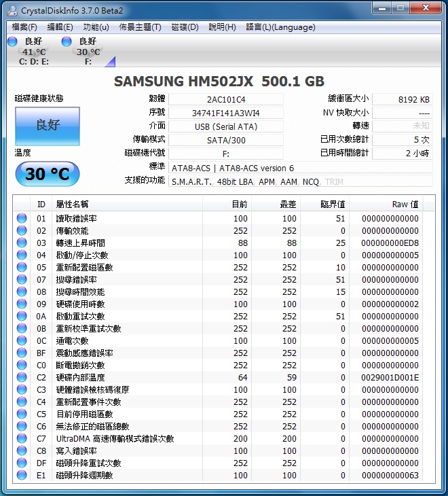Open the 磁碟(D) menu

coord(185,27)
